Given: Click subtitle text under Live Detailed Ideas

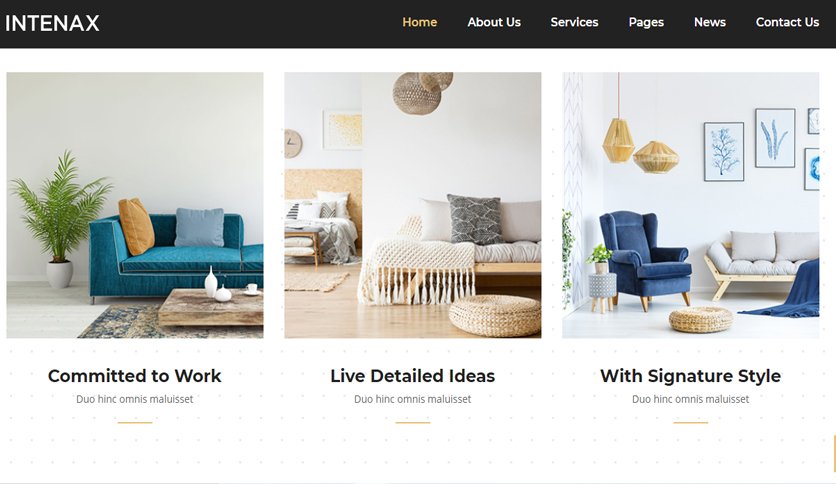Looking at the screenshot, I should click(413, 399).
